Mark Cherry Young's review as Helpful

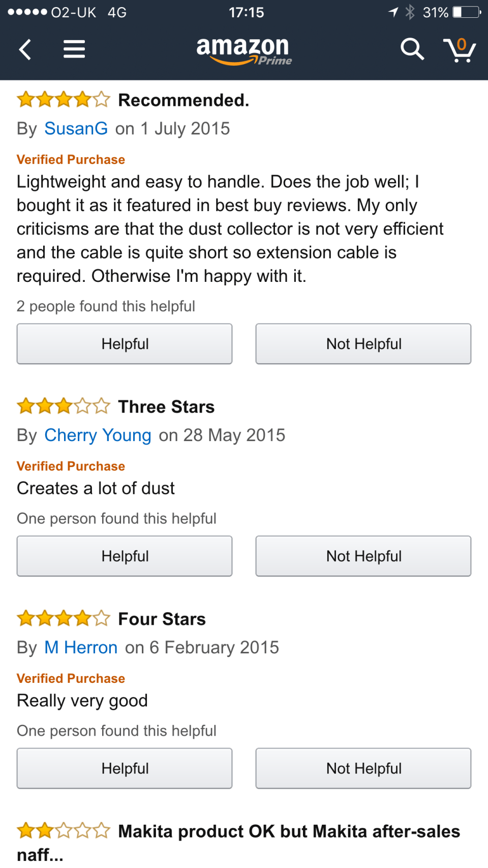click(125, 556)
